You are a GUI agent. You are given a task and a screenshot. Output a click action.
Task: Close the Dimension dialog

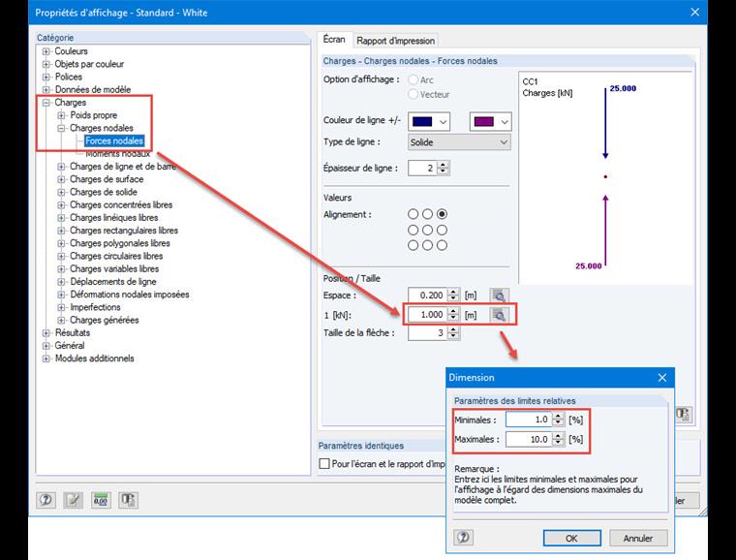662,378
